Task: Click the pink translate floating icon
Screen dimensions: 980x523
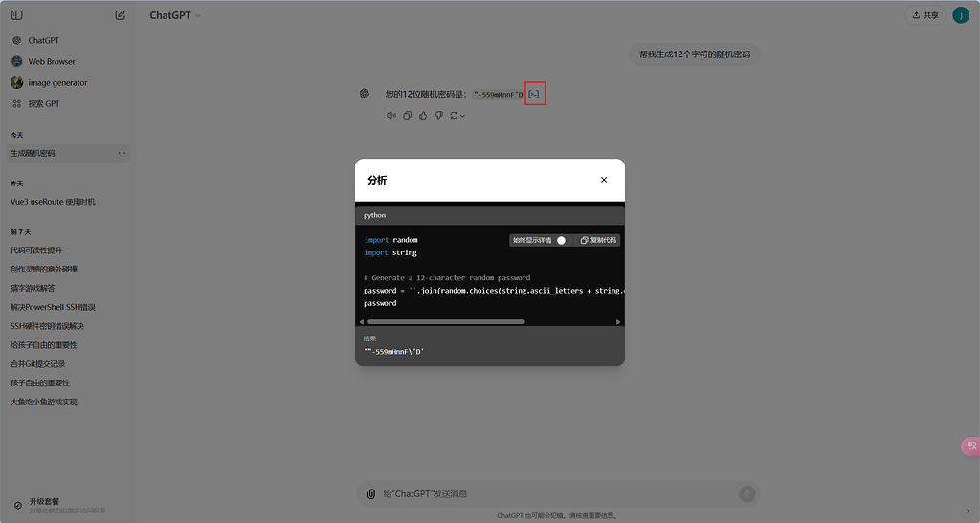Action: [970, 447]
